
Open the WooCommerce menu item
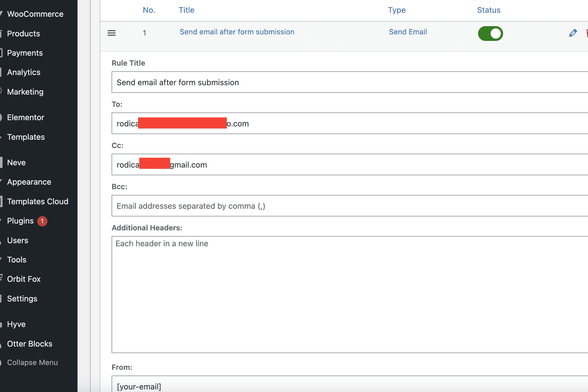pyautogui.click(x=35, y=14)
